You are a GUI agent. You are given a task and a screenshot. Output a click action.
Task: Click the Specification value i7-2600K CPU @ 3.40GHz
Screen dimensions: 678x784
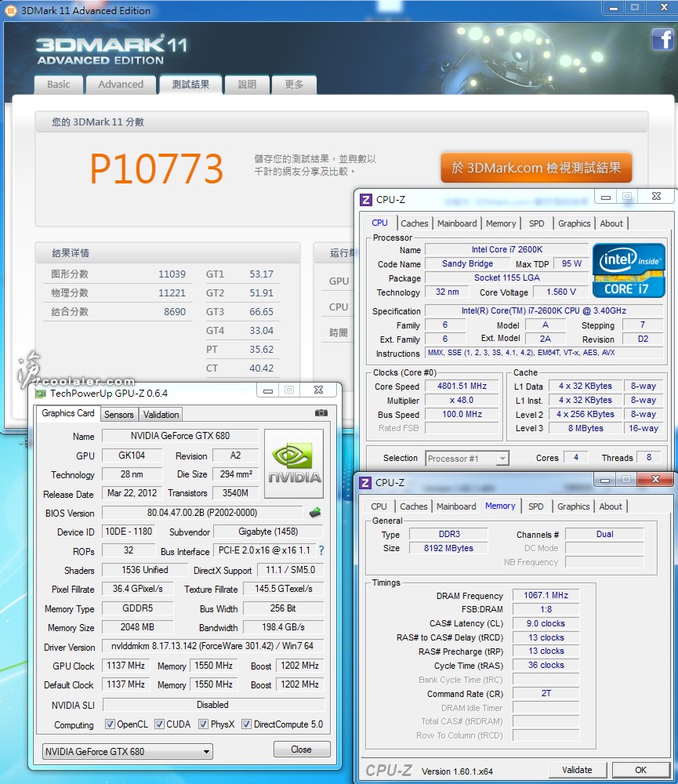click(543, 310)
